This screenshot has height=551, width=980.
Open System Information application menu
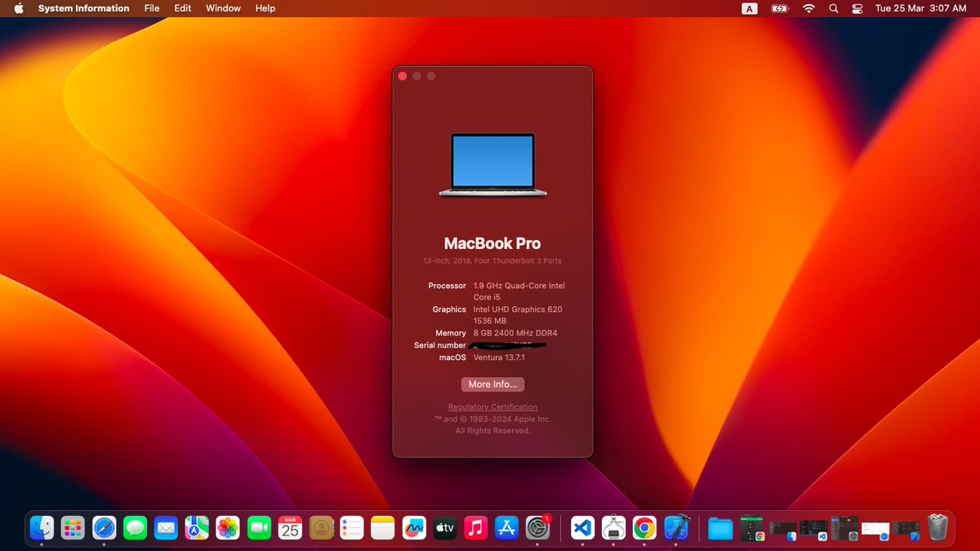click(x=83, y=8)
